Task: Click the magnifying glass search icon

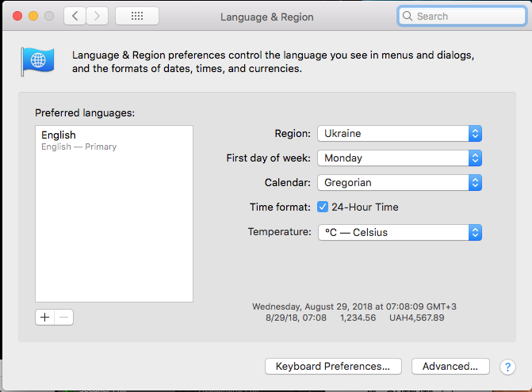Action: pos(408,16)
